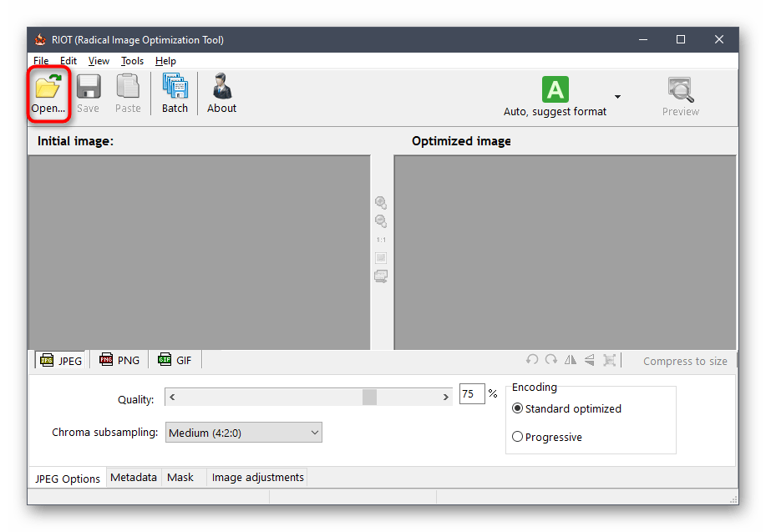This screenshot has width=766, height=532.
Task: Open the Tools menu
Action: point(132,61)
